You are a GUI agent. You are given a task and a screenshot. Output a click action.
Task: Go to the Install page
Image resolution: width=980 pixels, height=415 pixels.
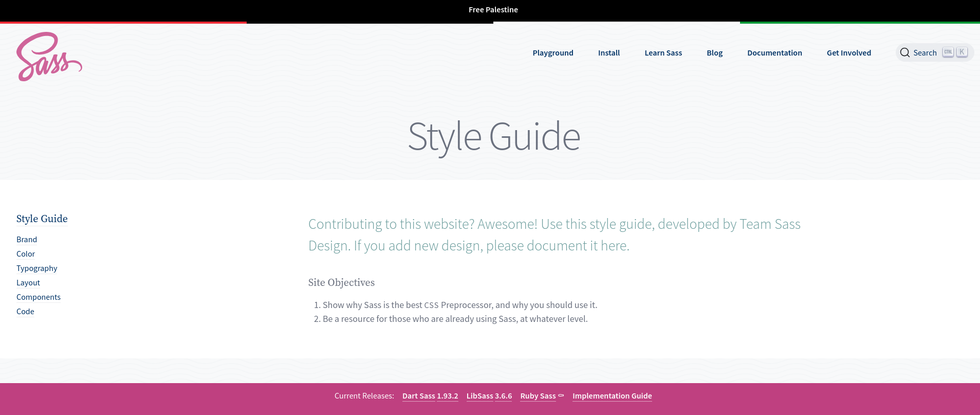tap(608, 53)
